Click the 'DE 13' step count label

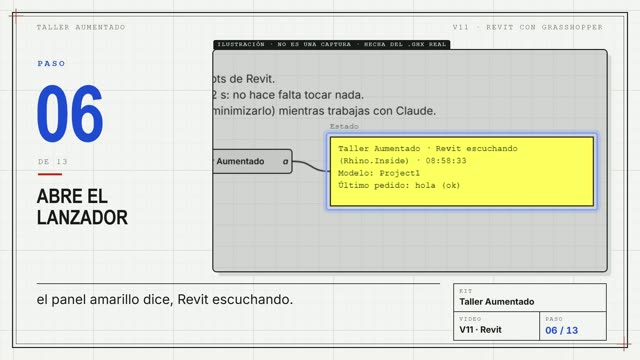pos(53,162)
